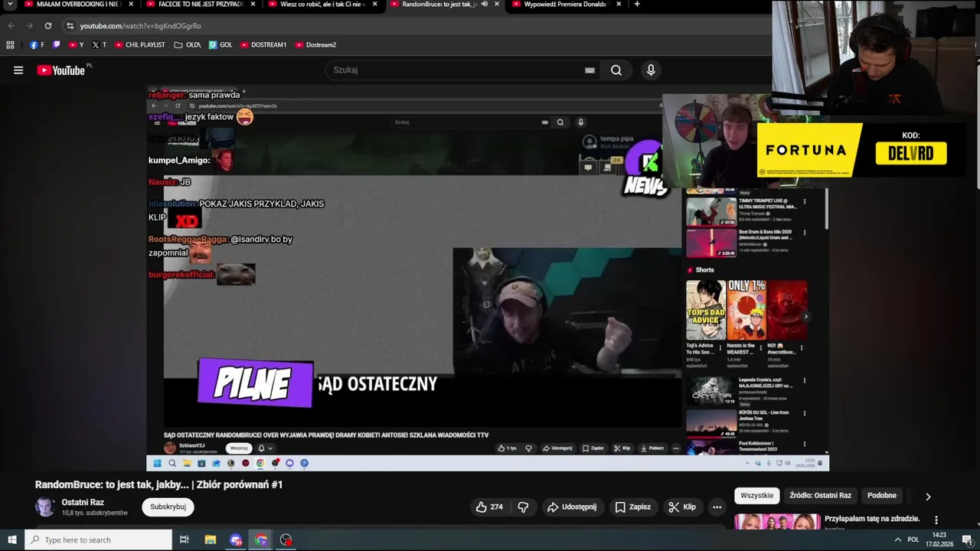980x551 pixels.
Task: Click the Udostępnij share button
Action: tap(571, 507)
